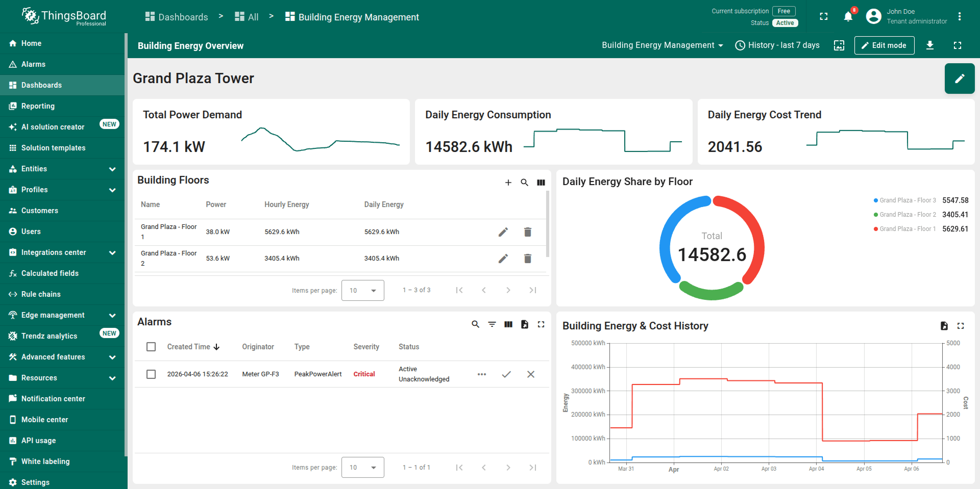Click the export dashboard download icon
Viewport: 980px width, 489px height.
(x=930, y=45)
